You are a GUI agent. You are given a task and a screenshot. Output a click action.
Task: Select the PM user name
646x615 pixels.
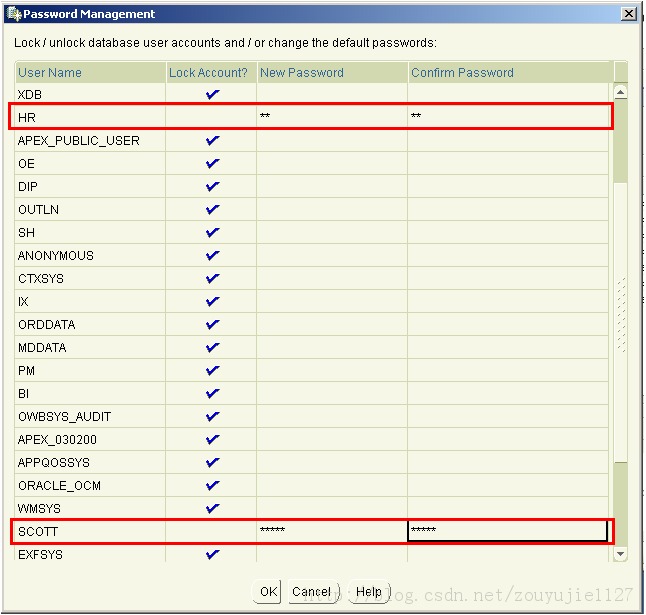point(26,371)
